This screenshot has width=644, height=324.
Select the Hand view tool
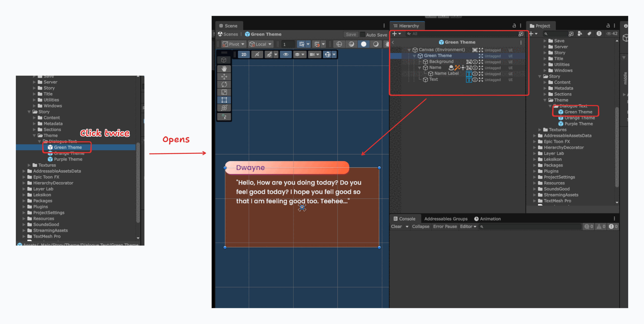224,69
